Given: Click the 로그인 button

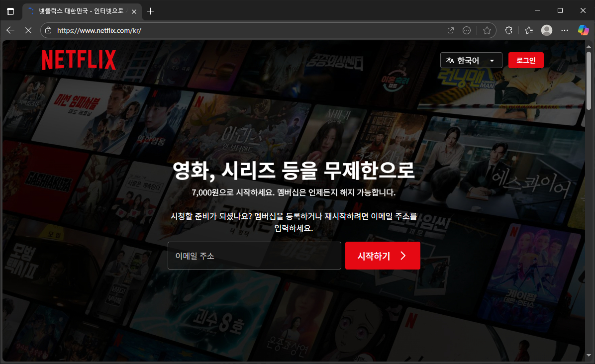Looking at the screenshot, I should [526, 60].
